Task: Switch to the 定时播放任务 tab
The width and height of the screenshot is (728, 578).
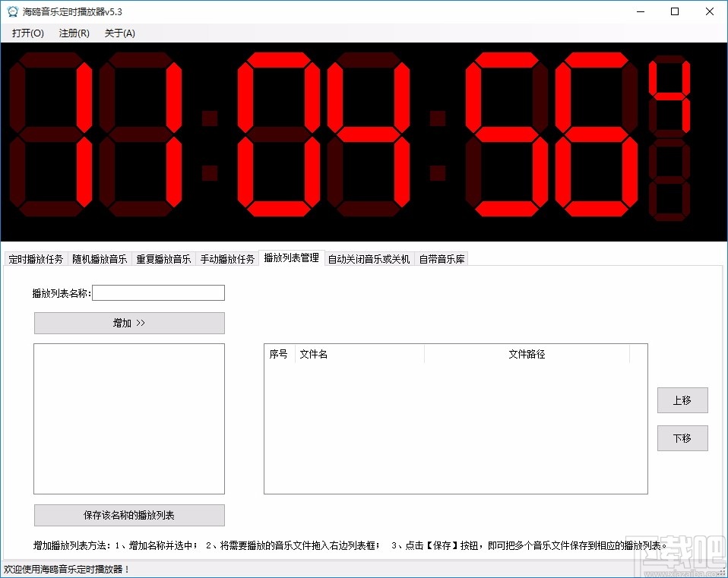Action: click(x=34, y=258)
